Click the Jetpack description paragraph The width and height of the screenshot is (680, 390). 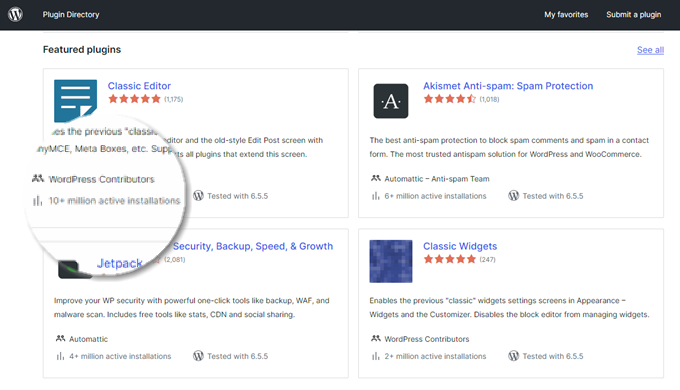point(192,307)
